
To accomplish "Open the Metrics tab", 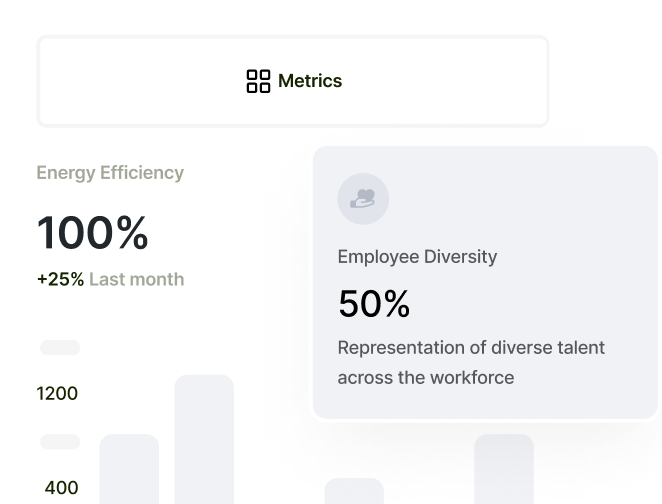I will coord(293,81).
